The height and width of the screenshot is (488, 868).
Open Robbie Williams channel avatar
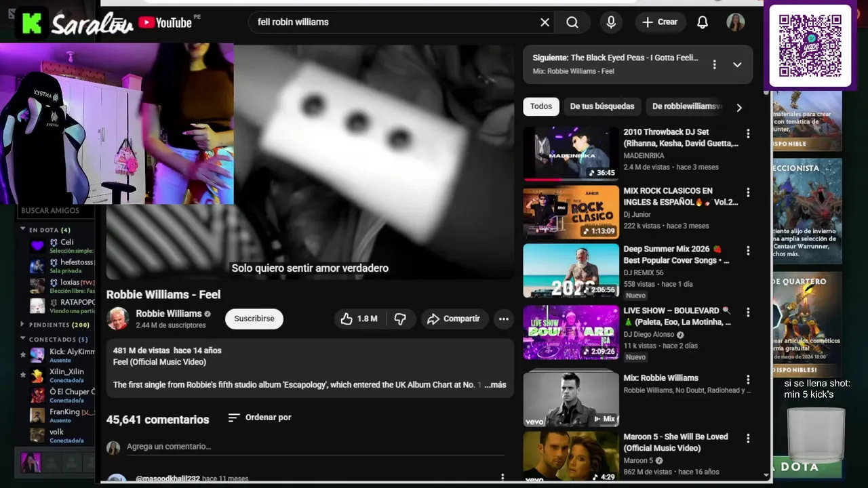click(118, 319)
